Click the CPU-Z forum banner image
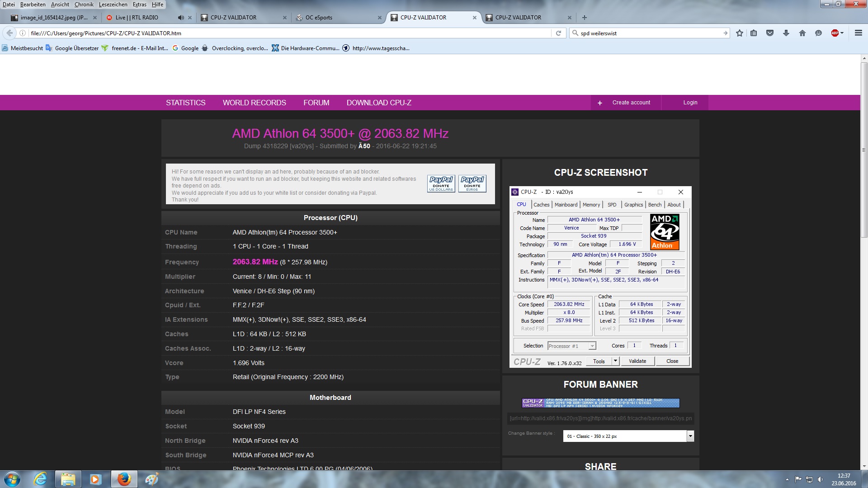Screen dimensions: 868x488 [x=600, y=403]
